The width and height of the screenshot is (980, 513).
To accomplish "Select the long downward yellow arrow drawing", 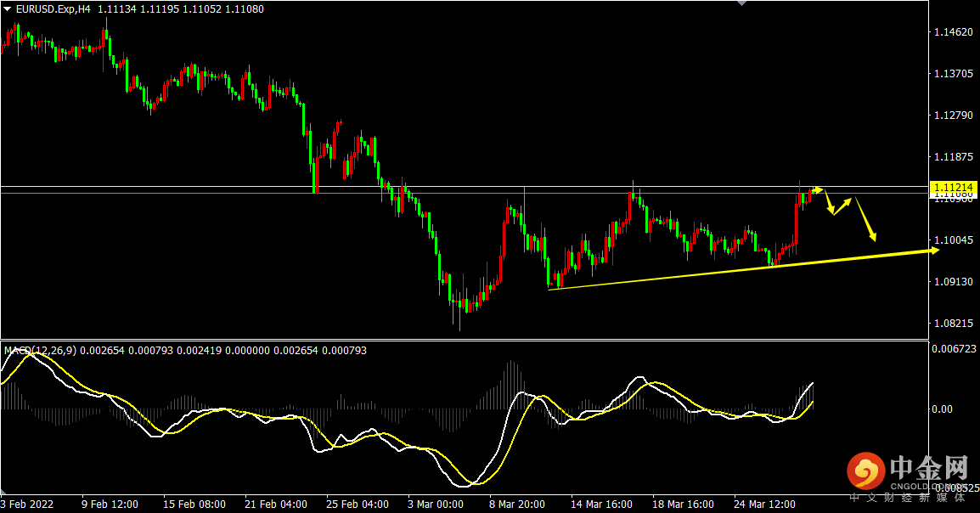I will tap(866, 219).
